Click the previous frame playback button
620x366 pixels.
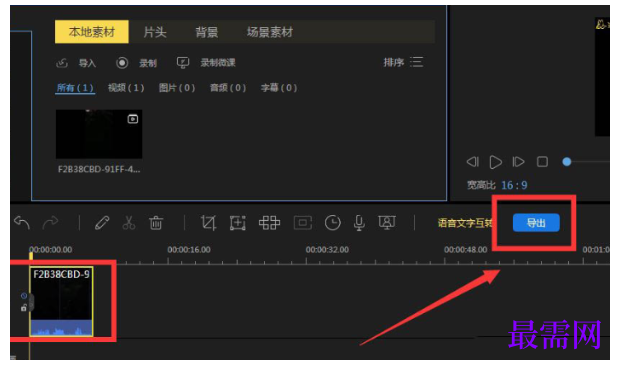pyautogui.click(x=473, y=162)
